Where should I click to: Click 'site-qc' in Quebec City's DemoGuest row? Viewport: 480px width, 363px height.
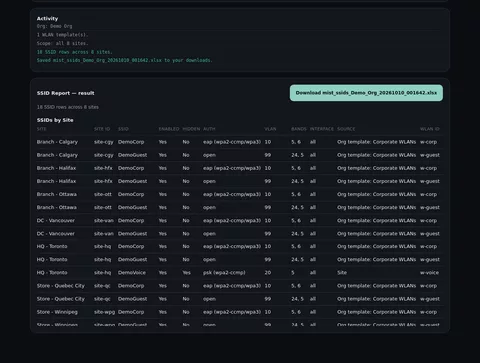coord(102,299)
